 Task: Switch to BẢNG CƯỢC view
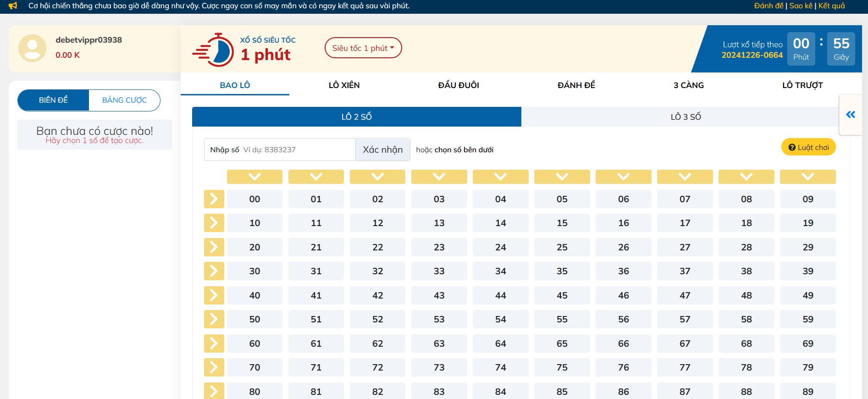(124, 100)
